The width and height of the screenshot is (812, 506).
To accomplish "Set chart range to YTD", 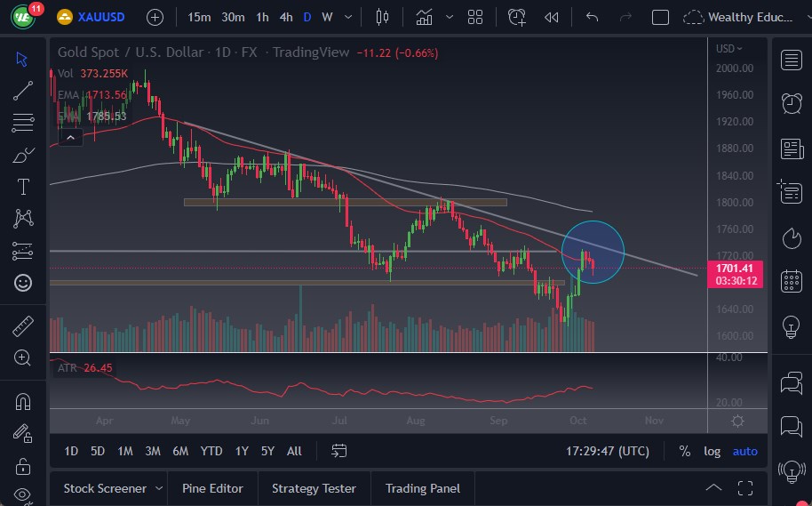I will pyautogui.click(x=211, y=451).
